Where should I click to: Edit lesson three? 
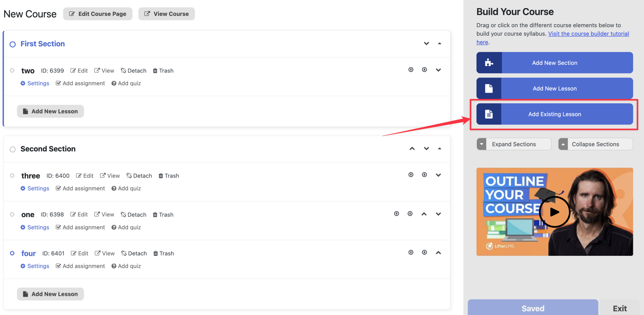click(85, 176)
